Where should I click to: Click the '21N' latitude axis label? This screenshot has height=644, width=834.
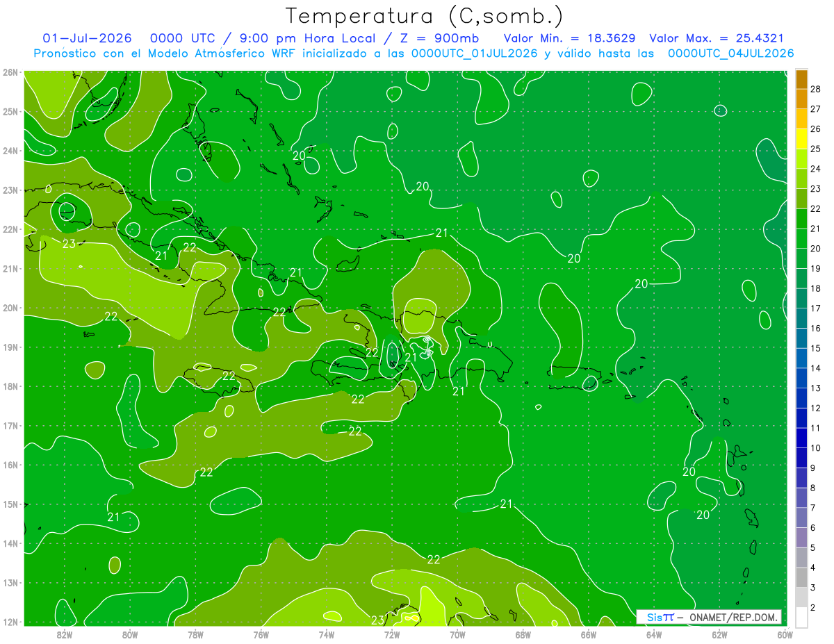pyautogui.click(x=10, y=268)
